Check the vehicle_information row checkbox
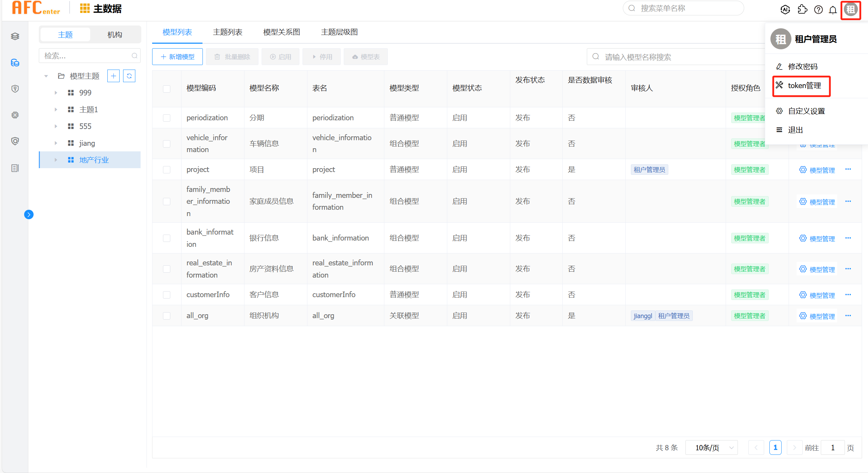Image resolution: width=868 pixels, height=473 pixels. coord(167,144)
